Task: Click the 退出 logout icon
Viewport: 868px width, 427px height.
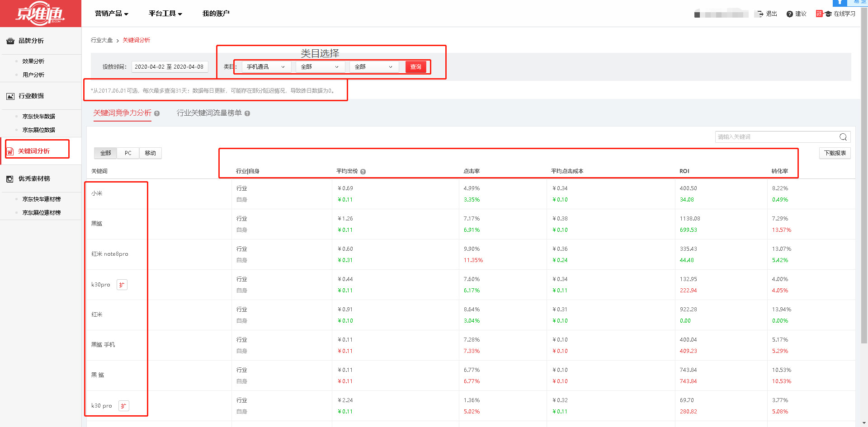Action: tap(760, 14)
